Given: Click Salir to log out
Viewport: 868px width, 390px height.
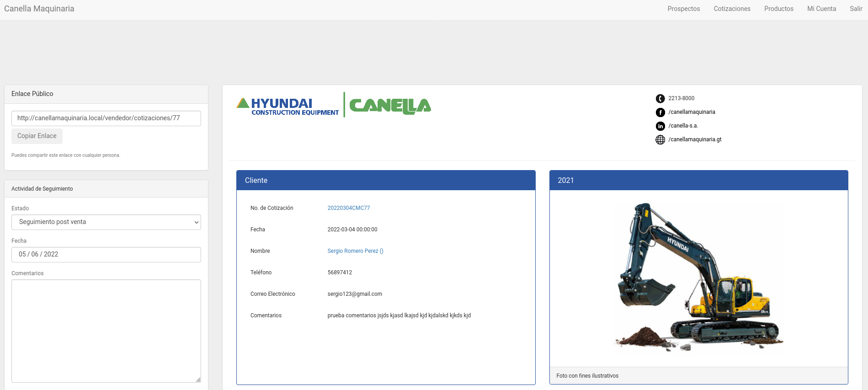Looking at the screenshot, I should click(x=856, y=9).
